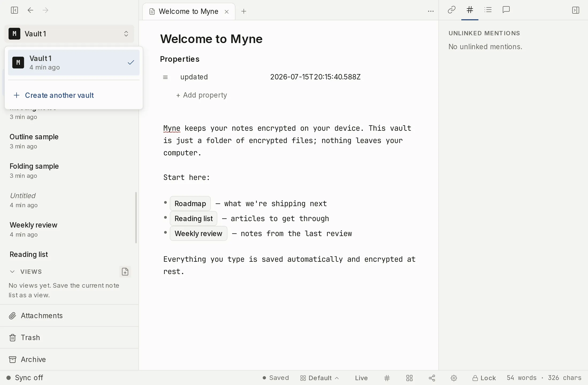Go back with the left arrow

30,10
